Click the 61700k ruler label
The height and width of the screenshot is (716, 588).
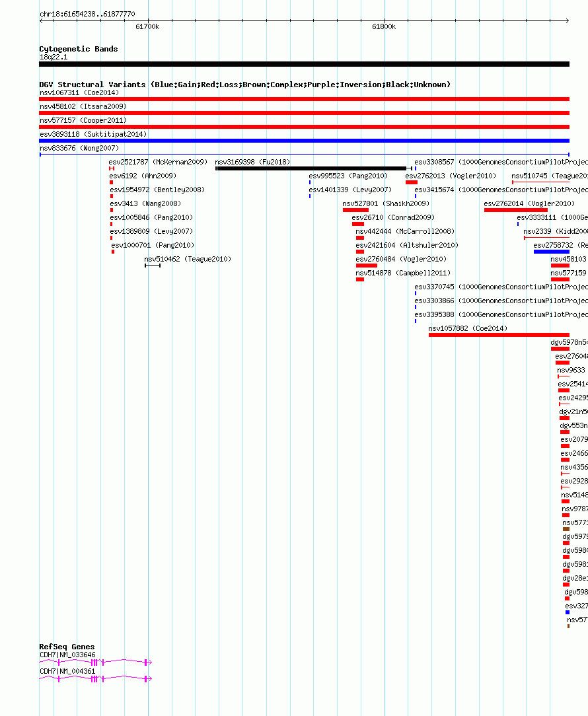coord(147,27)
